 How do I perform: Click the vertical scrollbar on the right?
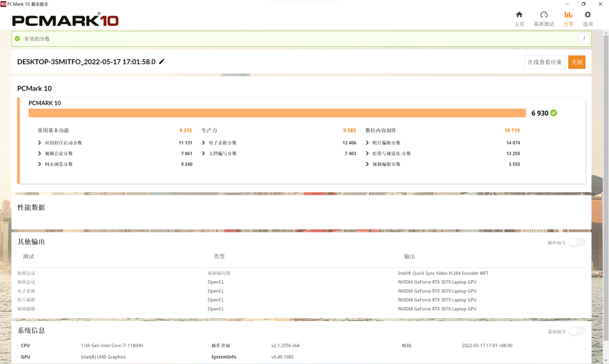pos(606,188)
